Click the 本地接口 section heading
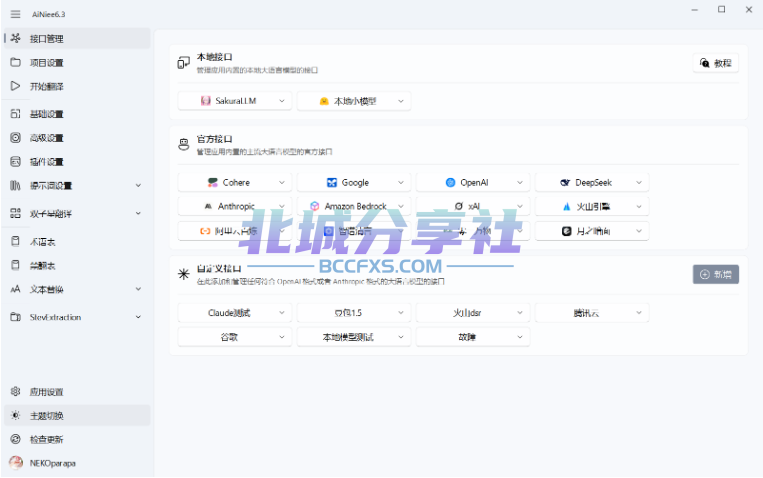Image resolution: width=763 pixels, height=478 pixels. [x=215, y=57]
